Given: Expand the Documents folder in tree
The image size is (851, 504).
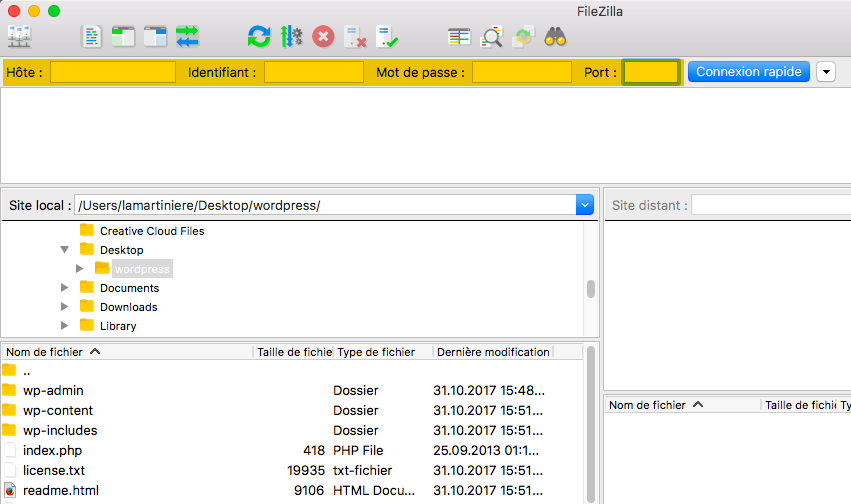Looking at the screenshot, I should point(65,288).
